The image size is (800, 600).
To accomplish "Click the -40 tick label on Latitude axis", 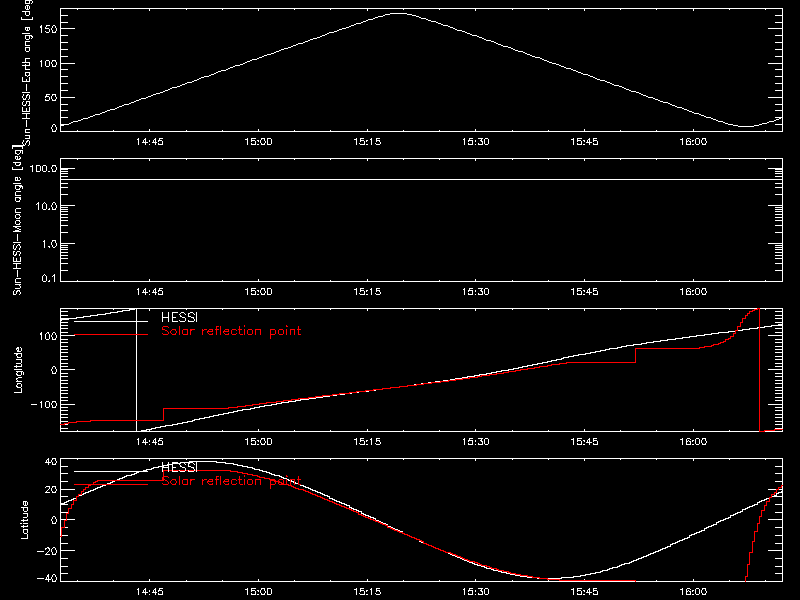I will coord(47,579).
